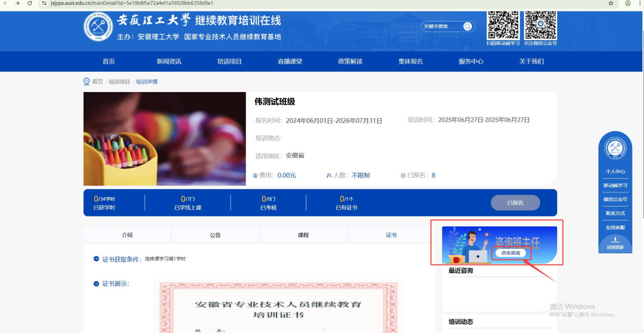Viewport: 644px width, 333px height.
Task: Open 移动端学习 on the floating sidebar
Action: click(615, 186)
